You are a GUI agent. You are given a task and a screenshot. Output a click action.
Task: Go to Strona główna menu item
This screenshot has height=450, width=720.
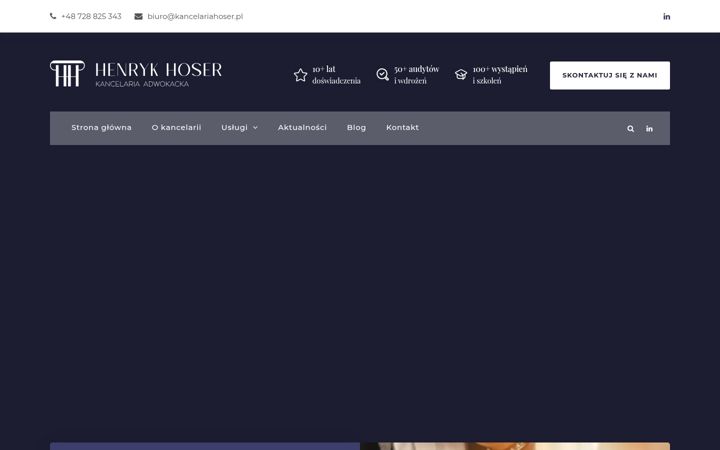click(101, 128)
